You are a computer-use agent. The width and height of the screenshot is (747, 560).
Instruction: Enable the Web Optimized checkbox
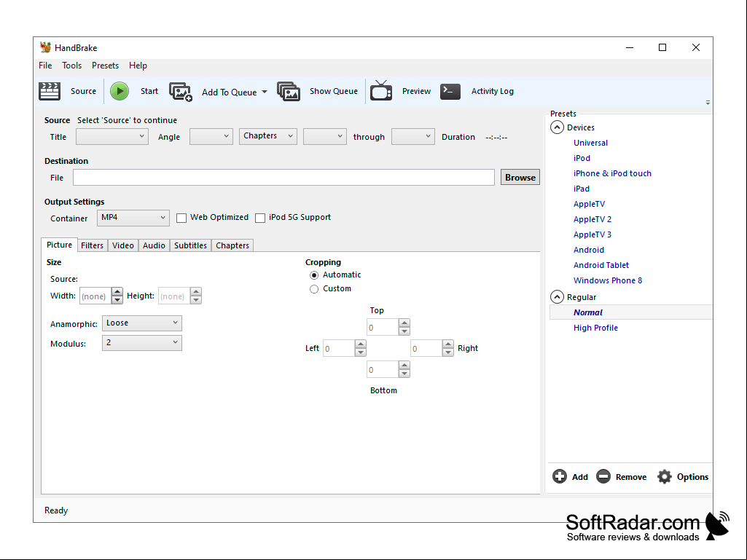(x=181, y=218)
